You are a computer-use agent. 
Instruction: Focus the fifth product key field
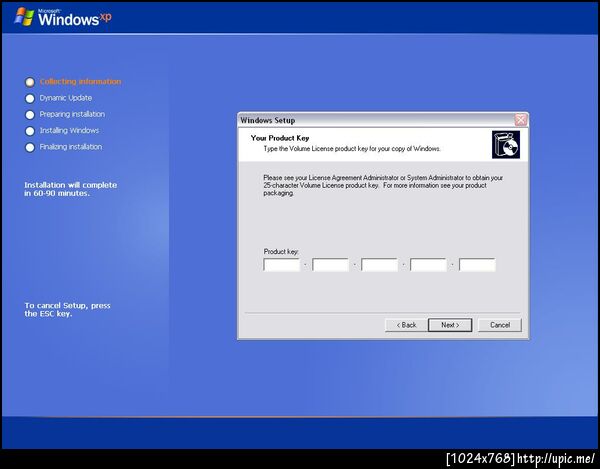pos(477,265)
